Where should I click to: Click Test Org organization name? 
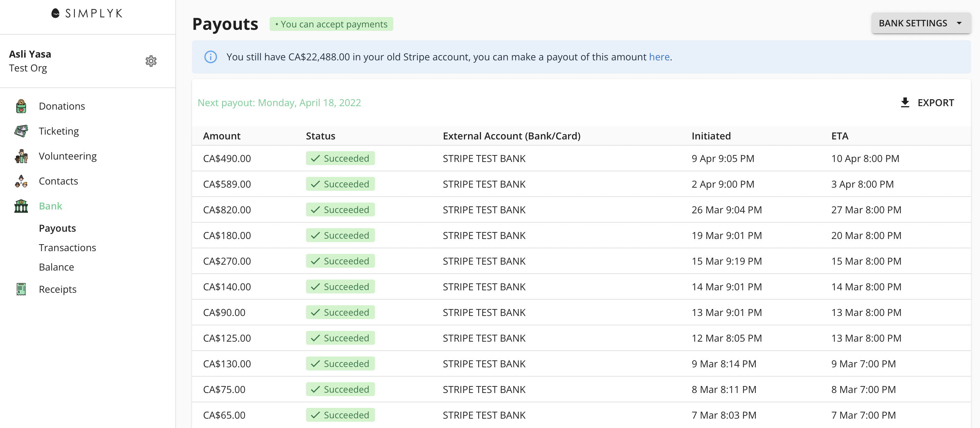(x=28, y=68)
